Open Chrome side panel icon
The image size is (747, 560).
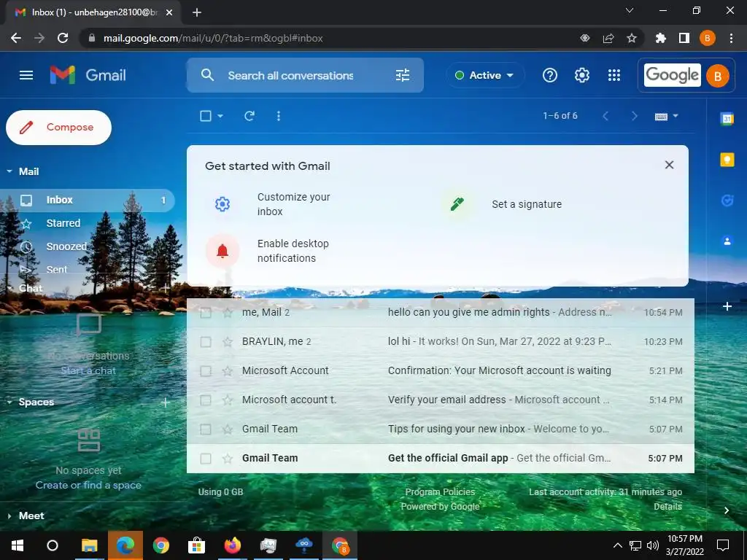pos(684,38)
